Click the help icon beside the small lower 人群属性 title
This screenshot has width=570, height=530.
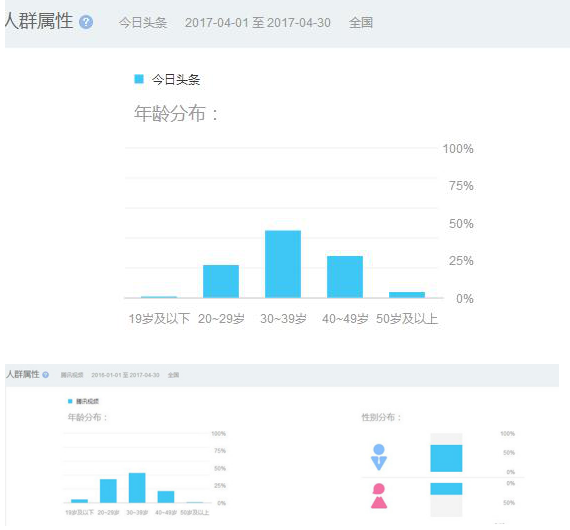point(45,375)
